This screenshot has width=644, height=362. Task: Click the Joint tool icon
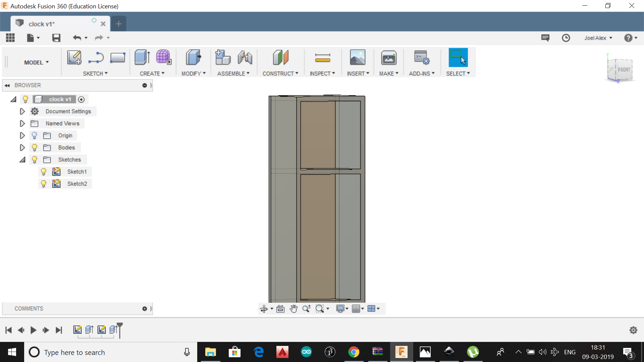coord(245,57)
